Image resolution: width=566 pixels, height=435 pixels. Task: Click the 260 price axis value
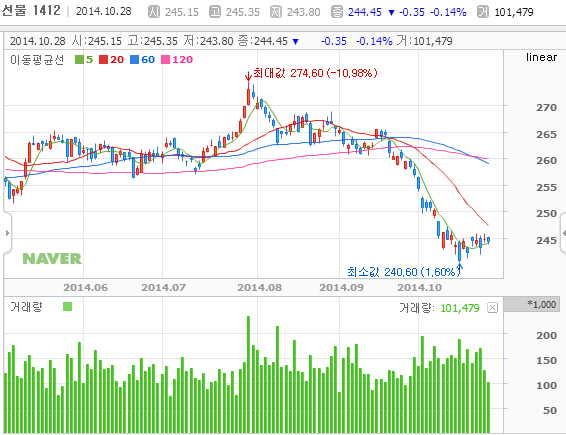click(547, 160)
